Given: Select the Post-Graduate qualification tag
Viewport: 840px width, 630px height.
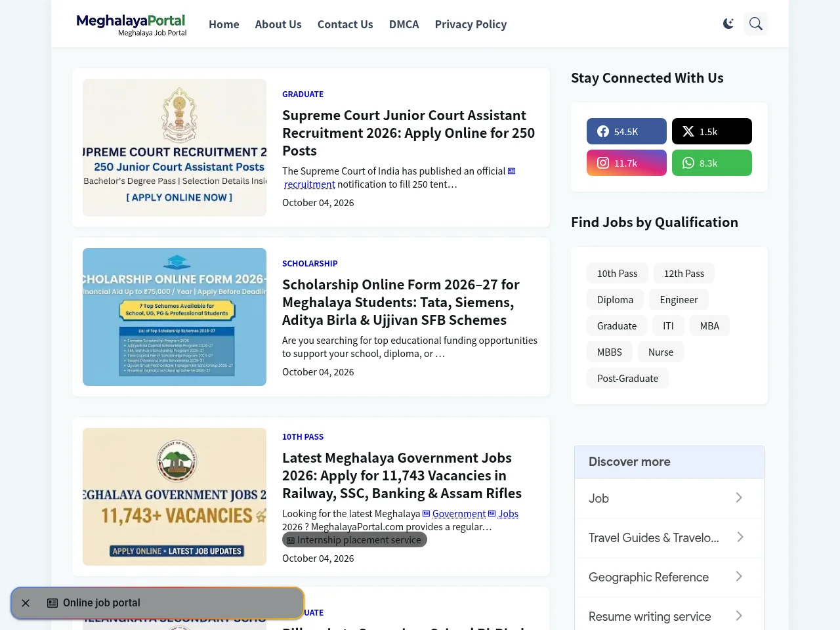Looking at the screenshot, I should pos(627,379).
